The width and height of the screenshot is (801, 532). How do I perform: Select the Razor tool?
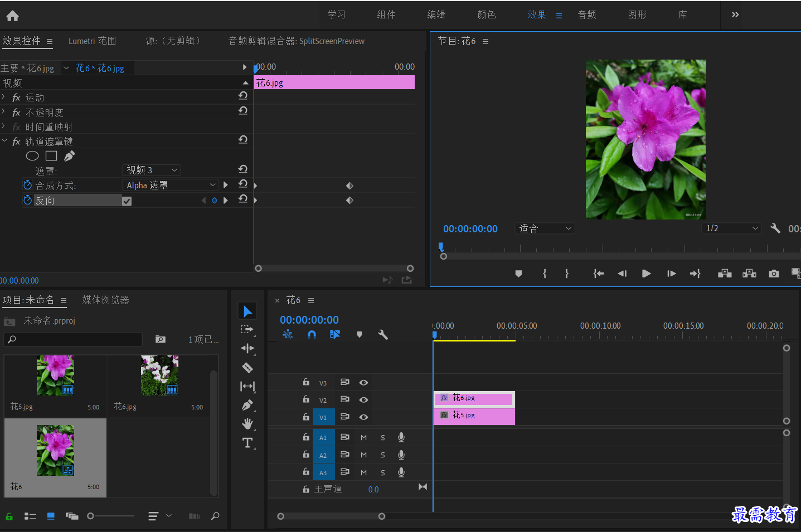[x=247, y=368]
